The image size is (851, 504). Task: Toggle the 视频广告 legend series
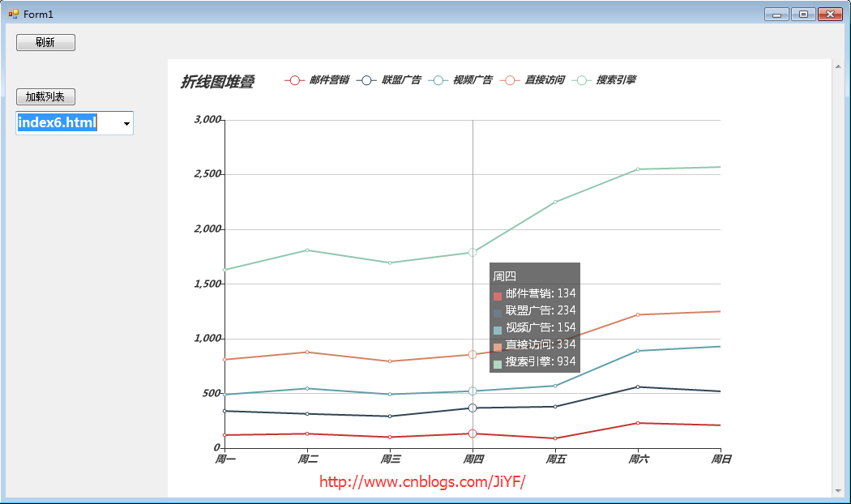point(461,80)
